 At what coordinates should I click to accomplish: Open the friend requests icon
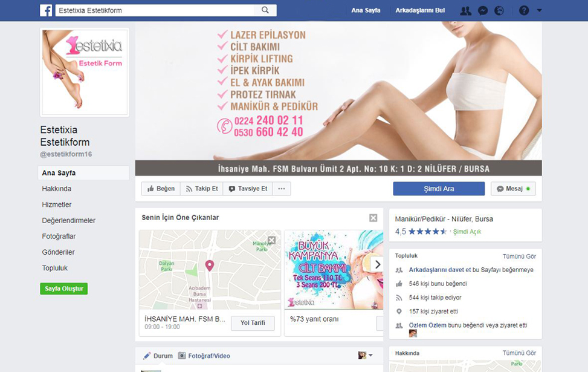[465, 10]
